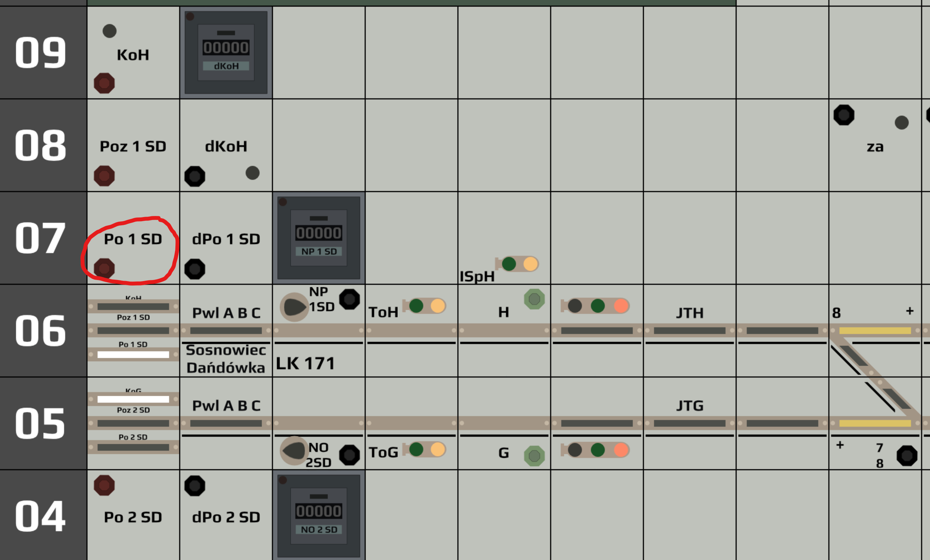Click the red KoH octagonal button
This screenshot has height=560, width=930.
pos(104,83)
